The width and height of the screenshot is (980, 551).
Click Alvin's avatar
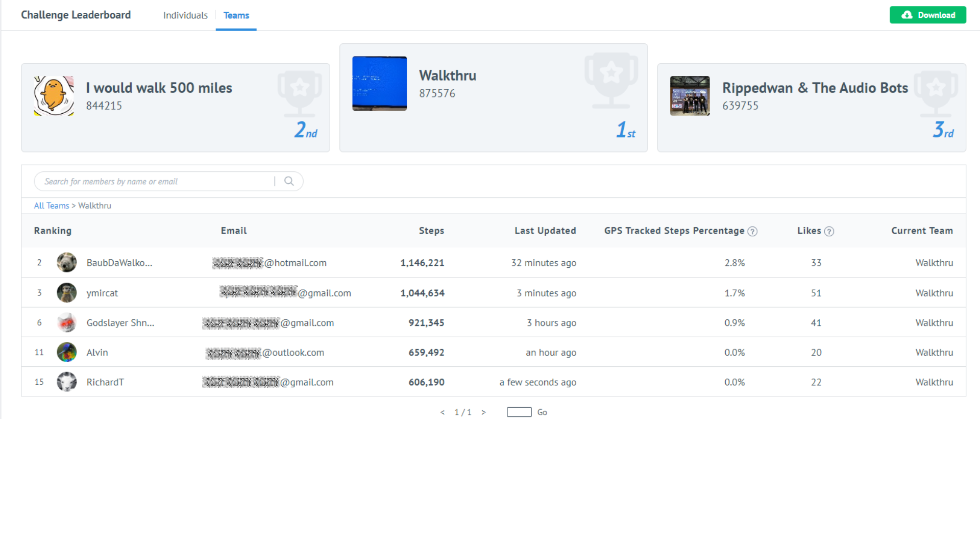click(66, 352)
